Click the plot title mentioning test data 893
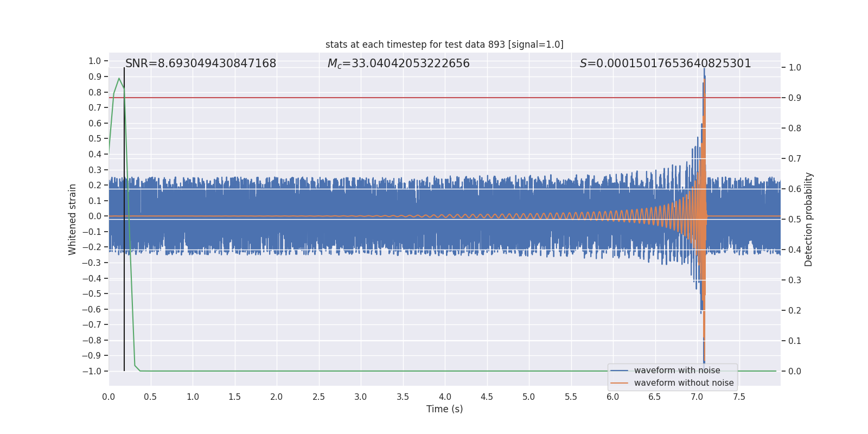Viewport: 868px width, 434px height. [x=444, y=44]
